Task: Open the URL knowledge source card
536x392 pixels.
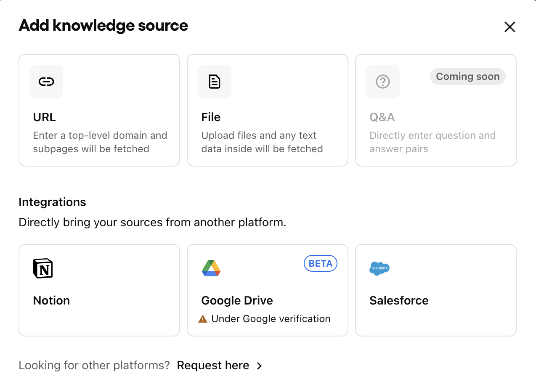Action: pos(99,110)
